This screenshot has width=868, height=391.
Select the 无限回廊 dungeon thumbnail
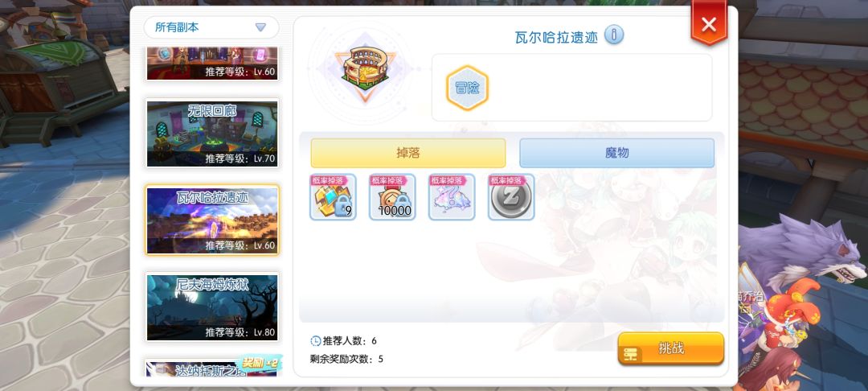point(212,134)
